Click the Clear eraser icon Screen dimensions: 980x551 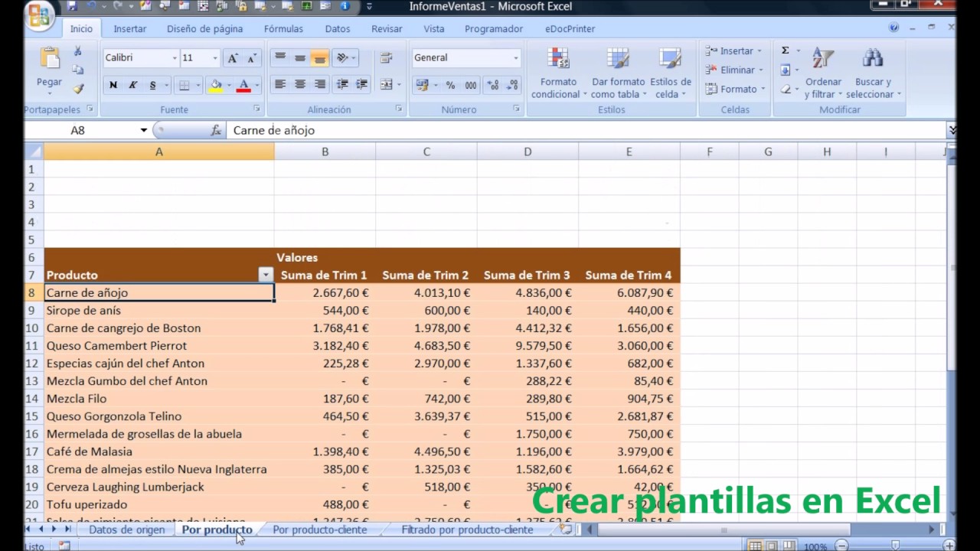[x=785, y=89]
